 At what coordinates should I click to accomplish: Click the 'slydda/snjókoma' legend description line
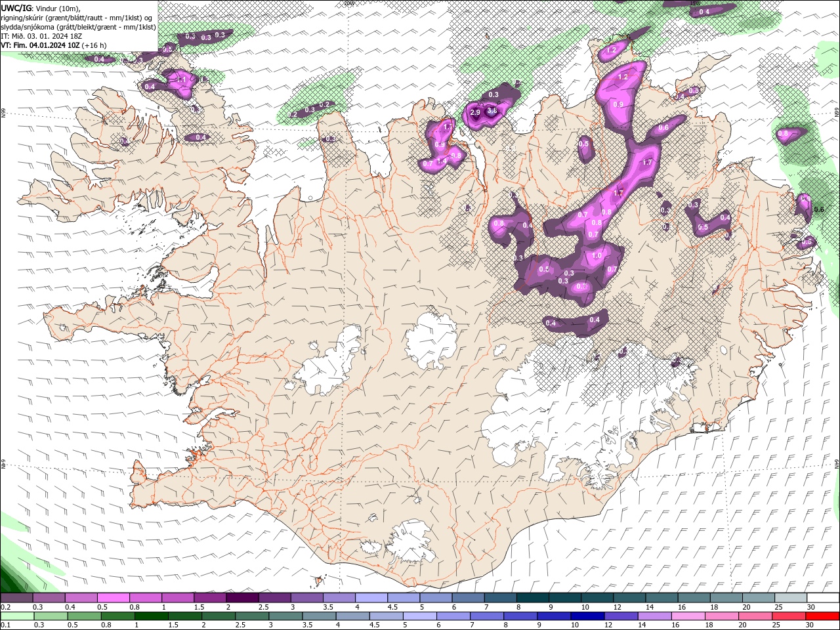(78, 27)
